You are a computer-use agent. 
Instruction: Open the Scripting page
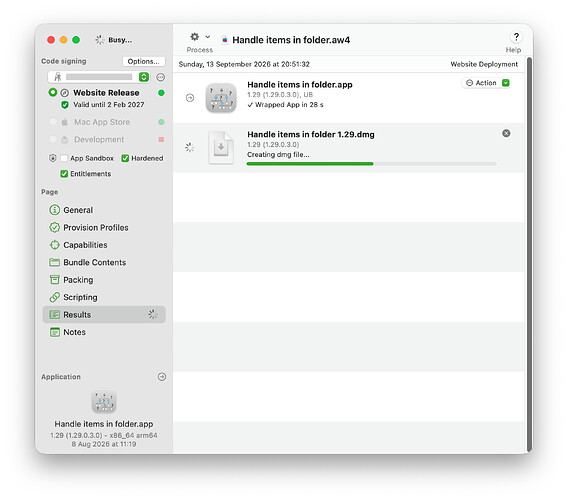point(104,297)
